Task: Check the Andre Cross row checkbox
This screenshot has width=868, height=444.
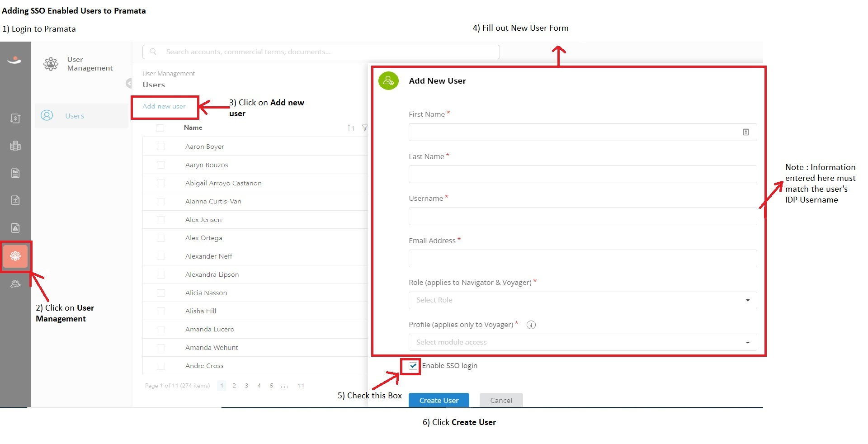Action: 160,366
